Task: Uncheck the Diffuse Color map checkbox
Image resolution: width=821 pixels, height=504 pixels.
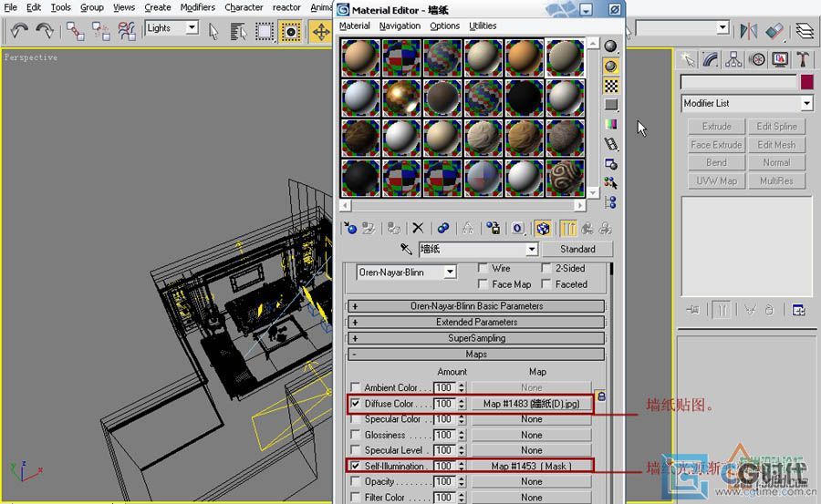Action: (355, 403)
